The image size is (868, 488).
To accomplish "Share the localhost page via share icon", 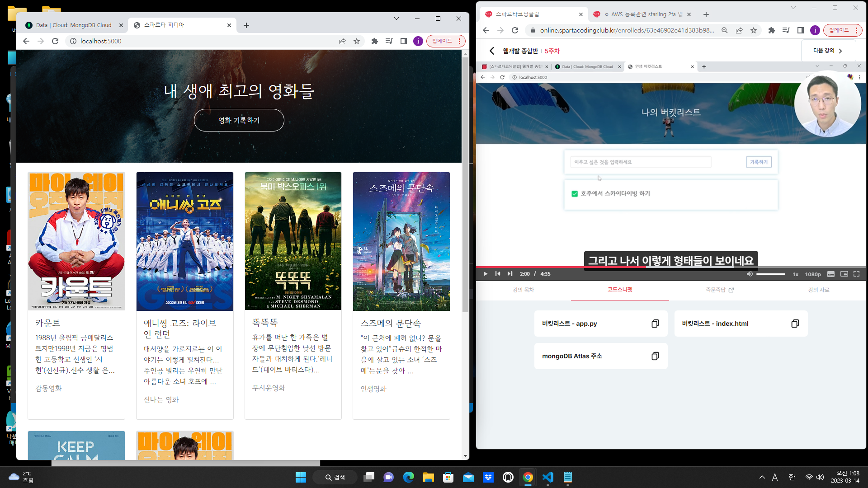I will (x=342, y=41).
